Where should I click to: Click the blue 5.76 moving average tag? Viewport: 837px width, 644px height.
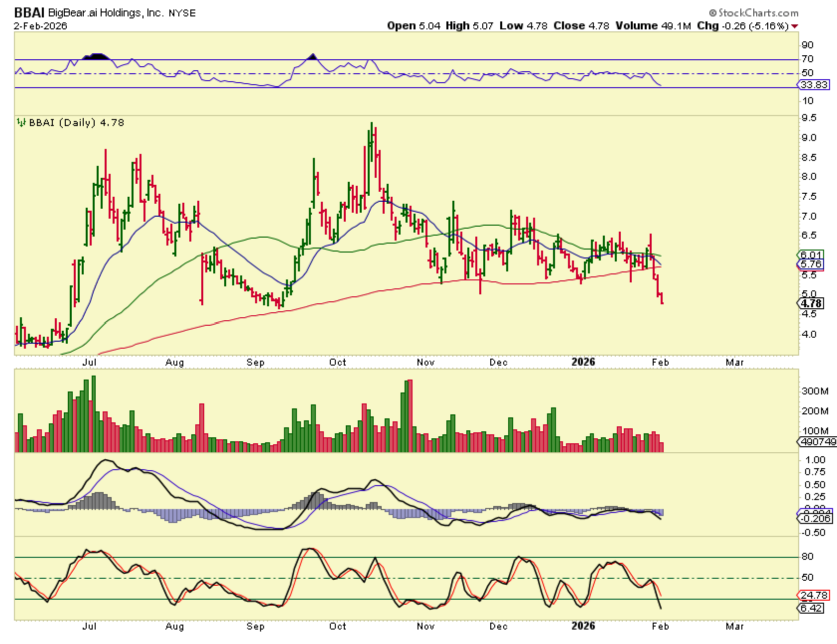coord(811,264)
